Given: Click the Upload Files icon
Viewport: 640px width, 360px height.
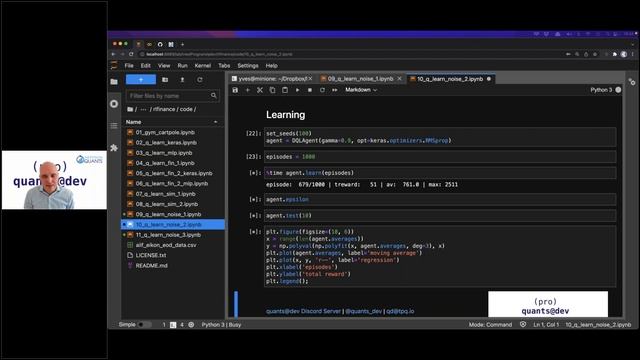Looking at the screenshot, I should click(182, 80).
